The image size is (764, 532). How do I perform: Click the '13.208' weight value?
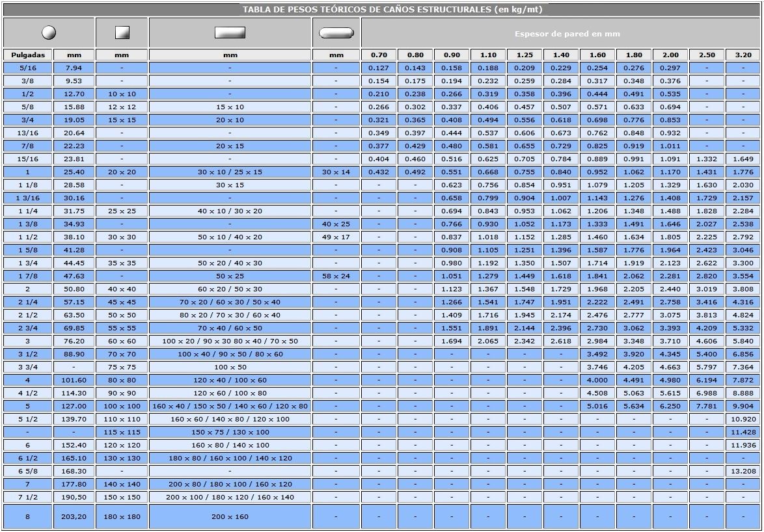click(x=743, y=471)
